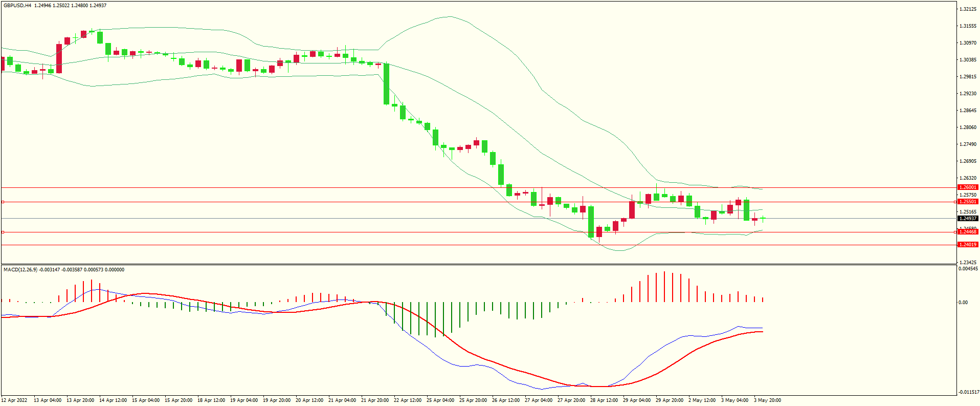Click the 0.004545 MACD scale label
This screenshot has height=406, width=980.
[x=968, y=269]
